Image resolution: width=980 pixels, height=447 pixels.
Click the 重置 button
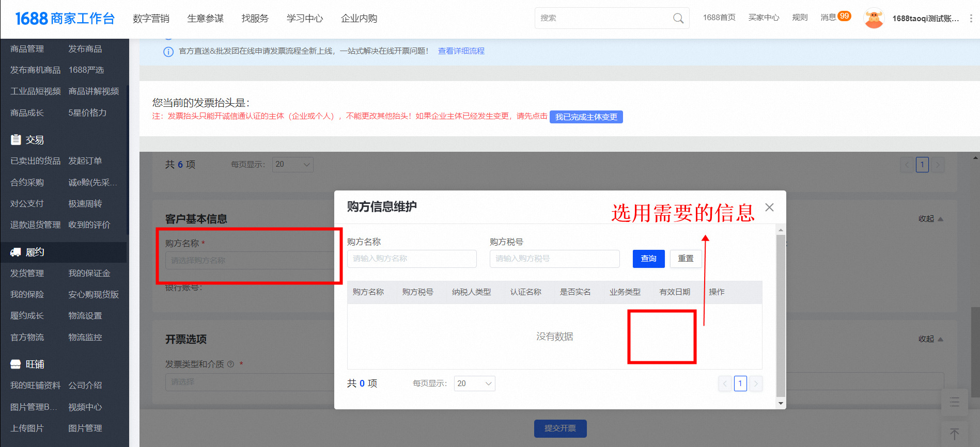[686, 259]
